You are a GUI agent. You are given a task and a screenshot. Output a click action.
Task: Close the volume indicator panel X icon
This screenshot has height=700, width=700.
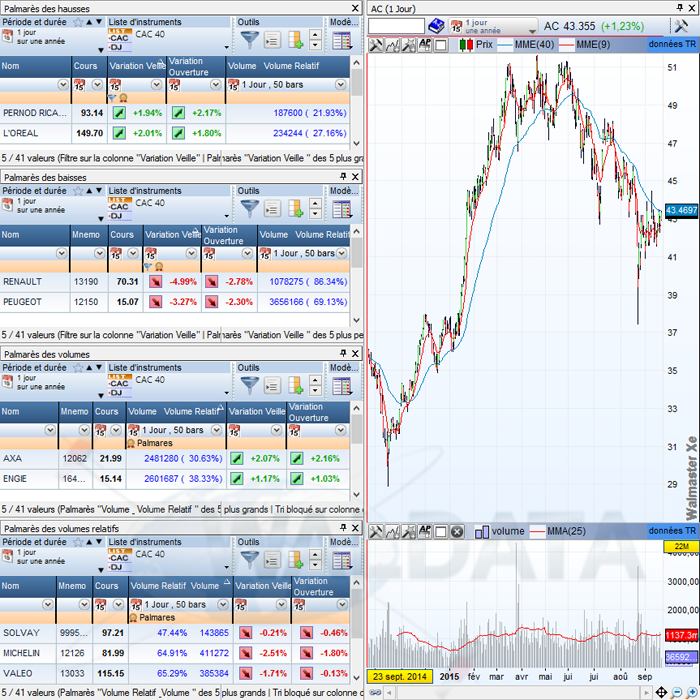tap(457, 532)
